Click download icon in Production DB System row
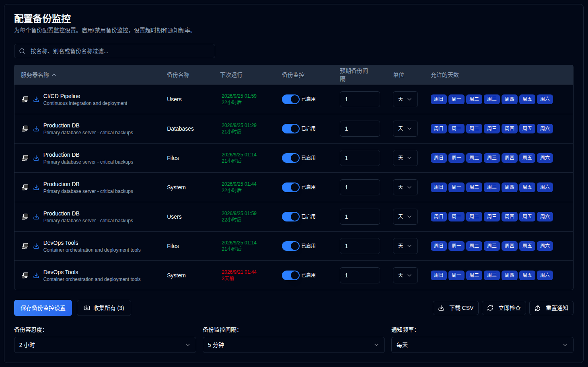The height and width of the screenshot is (367, 588). pos(36,187)
